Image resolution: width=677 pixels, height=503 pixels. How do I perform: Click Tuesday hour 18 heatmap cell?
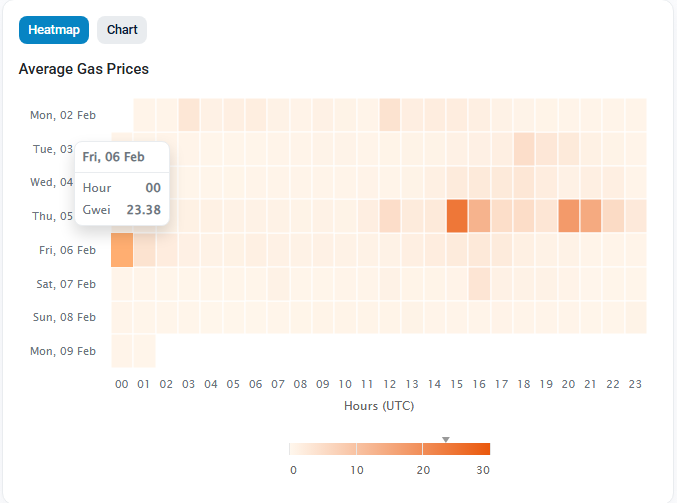point(524,149)
